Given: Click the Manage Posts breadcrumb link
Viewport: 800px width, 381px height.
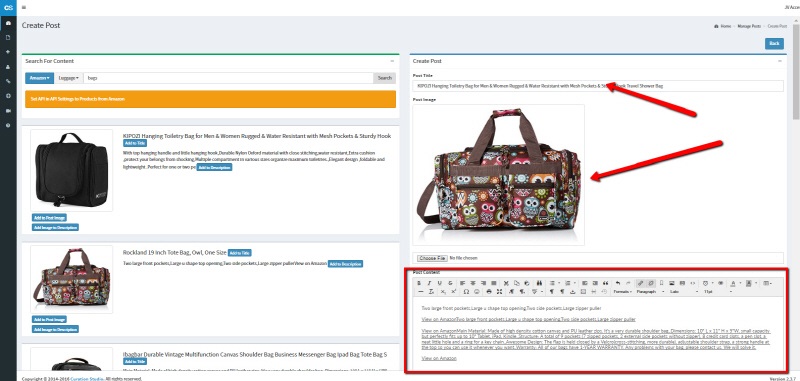Looking at the screenshot, I should tap(749, 26).
